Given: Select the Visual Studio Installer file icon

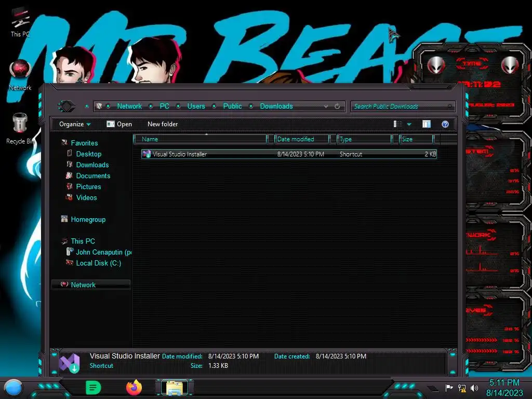Looking at the screenshot, I should pos(146,154).
